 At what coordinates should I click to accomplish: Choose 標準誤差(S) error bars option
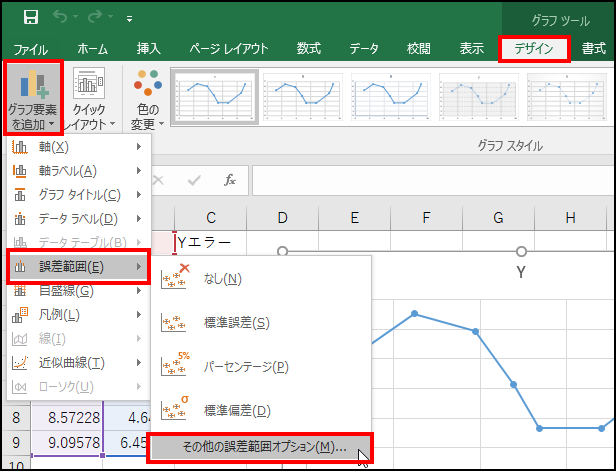tap(261, 323)
